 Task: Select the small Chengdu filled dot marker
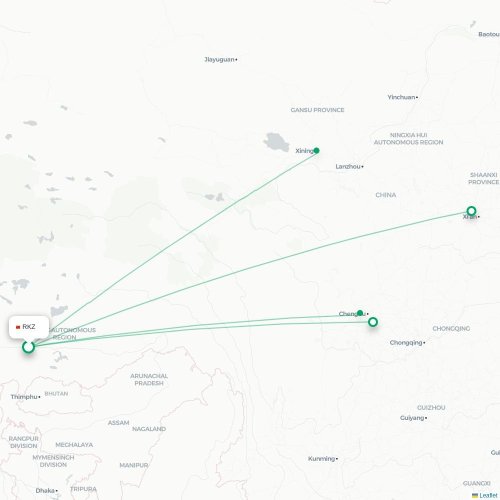pos(360,313)
